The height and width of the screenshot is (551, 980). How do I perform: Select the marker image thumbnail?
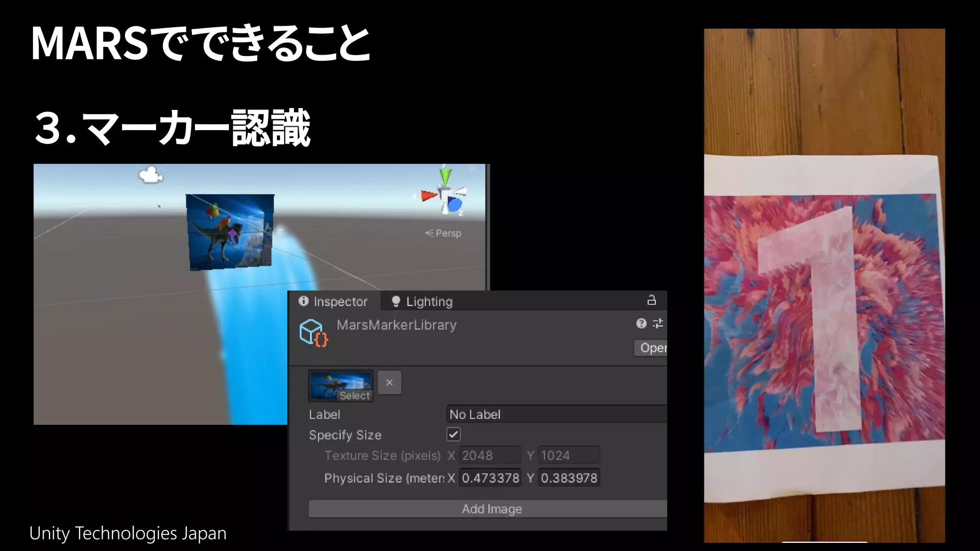click(x=340, y=386)
